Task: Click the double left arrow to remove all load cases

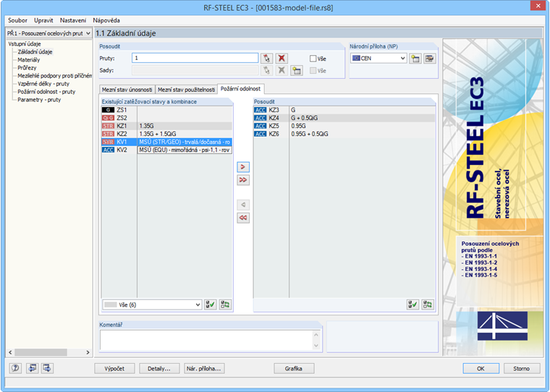Action: (x=243, y=218)
